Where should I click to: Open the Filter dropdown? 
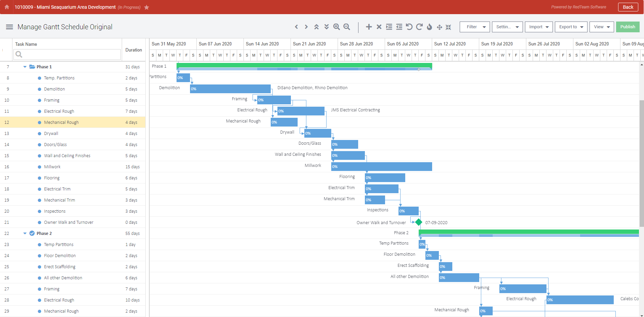point(475,27)
